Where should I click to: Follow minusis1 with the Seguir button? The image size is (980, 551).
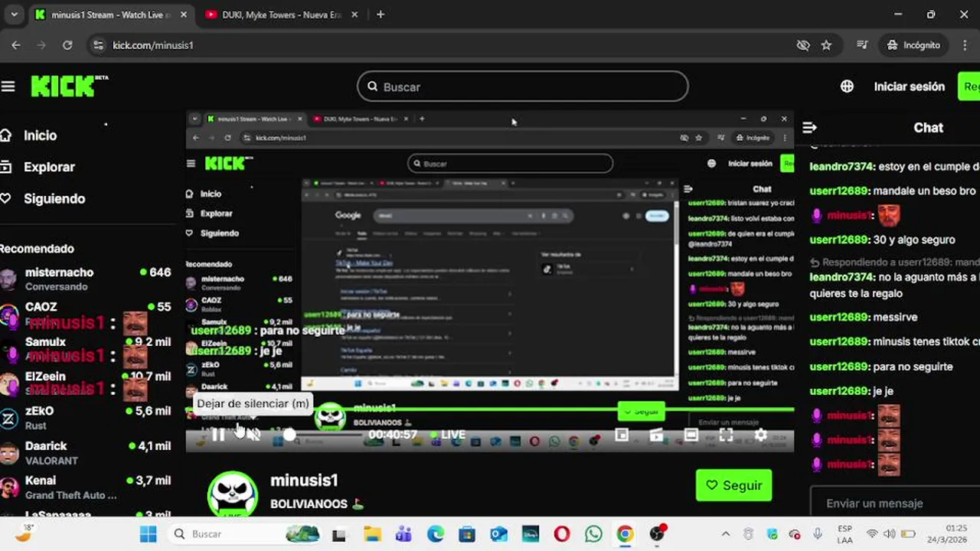pyautogui.click(x=733, y=485)
